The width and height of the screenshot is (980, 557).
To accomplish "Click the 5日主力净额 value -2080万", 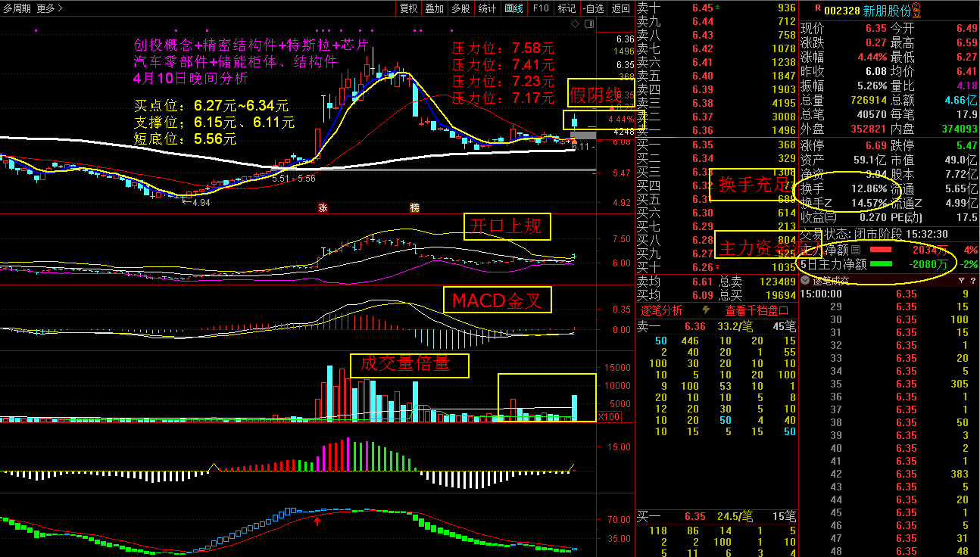I will [x=928, y=265].
